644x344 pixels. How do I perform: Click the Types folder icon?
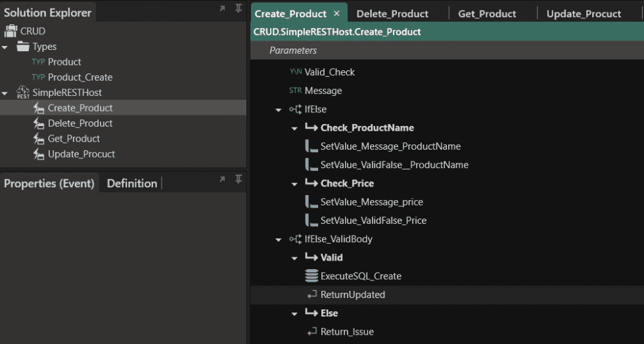tap(23, 47)
